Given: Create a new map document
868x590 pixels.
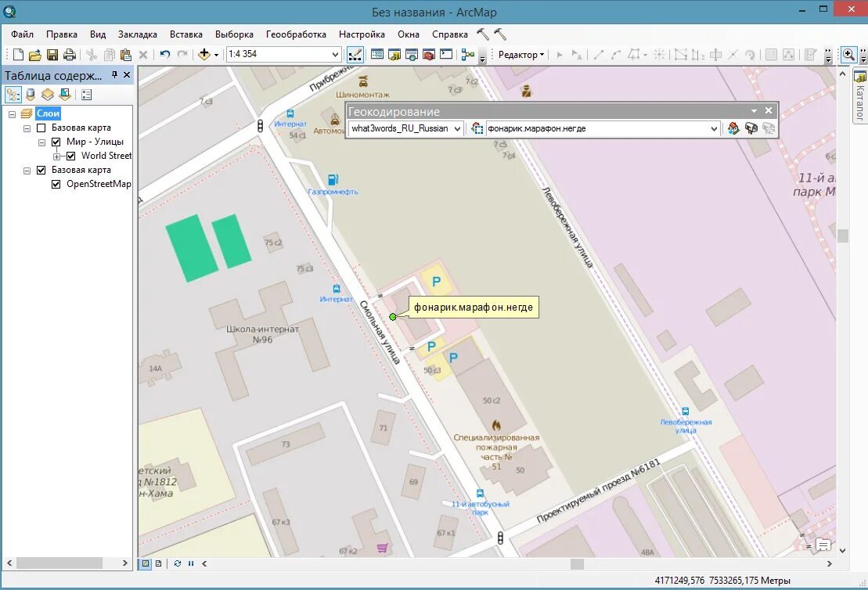Looking at the screenshot, I should pos(18,54).
